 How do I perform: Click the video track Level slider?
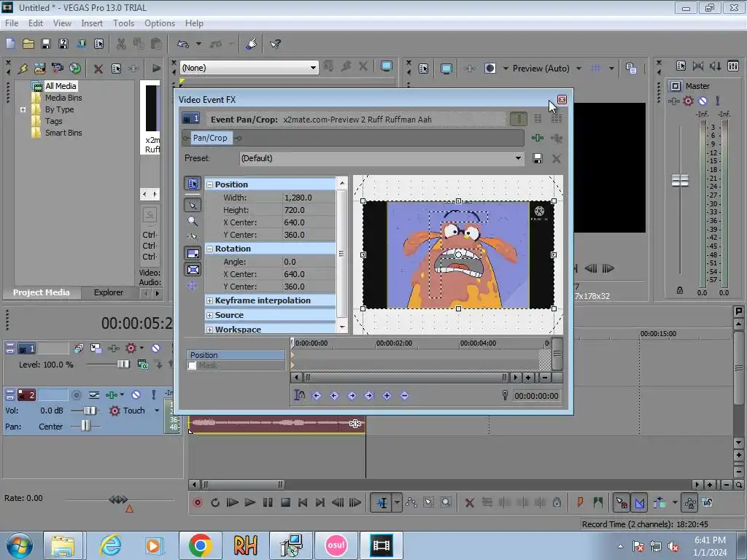(x=123, y=365)
